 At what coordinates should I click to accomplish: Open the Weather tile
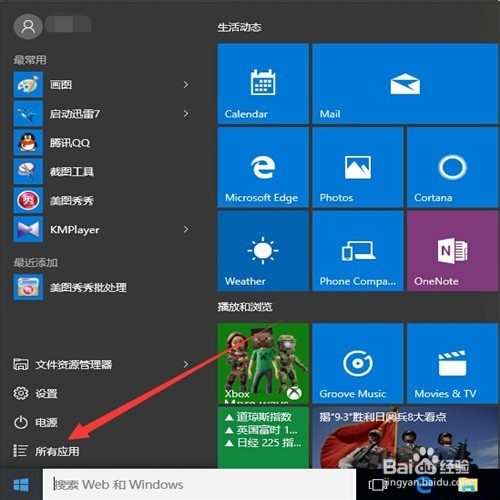click(x=263, y=251)
